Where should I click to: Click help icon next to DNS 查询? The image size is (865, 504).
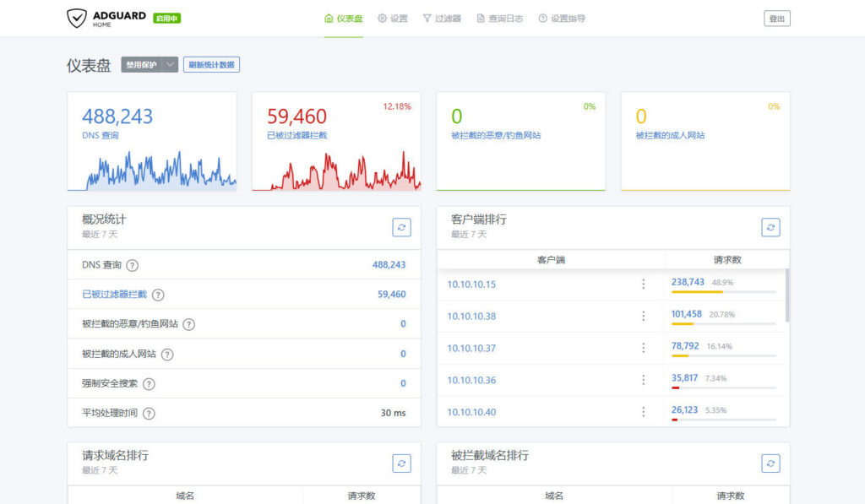pyautogui.click(x=132, y=265)
